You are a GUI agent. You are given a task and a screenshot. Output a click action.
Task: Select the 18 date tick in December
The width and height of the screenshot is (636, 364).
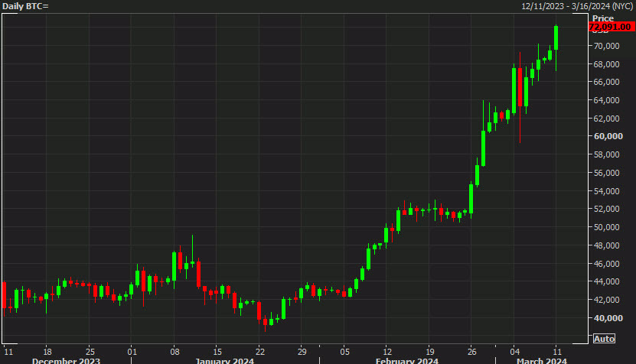click(x=47, y=352)
